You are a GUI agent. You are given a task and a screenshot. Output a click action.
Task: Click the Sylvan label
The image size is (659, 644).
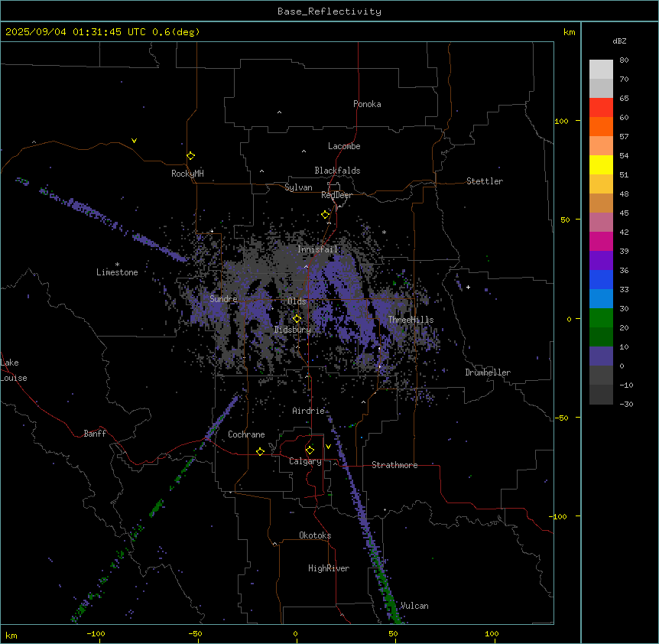point(298,187)
